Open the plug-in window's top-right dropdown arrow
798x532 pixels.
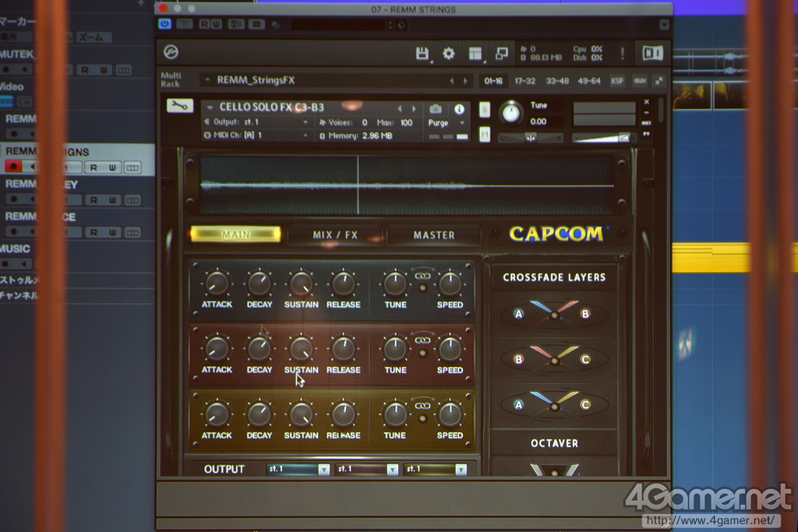coord(664,24)
